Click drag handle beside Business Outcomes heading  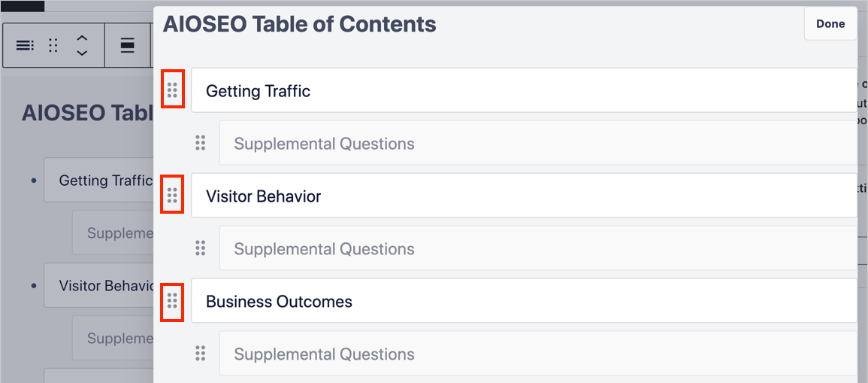[x=172, y=302]
